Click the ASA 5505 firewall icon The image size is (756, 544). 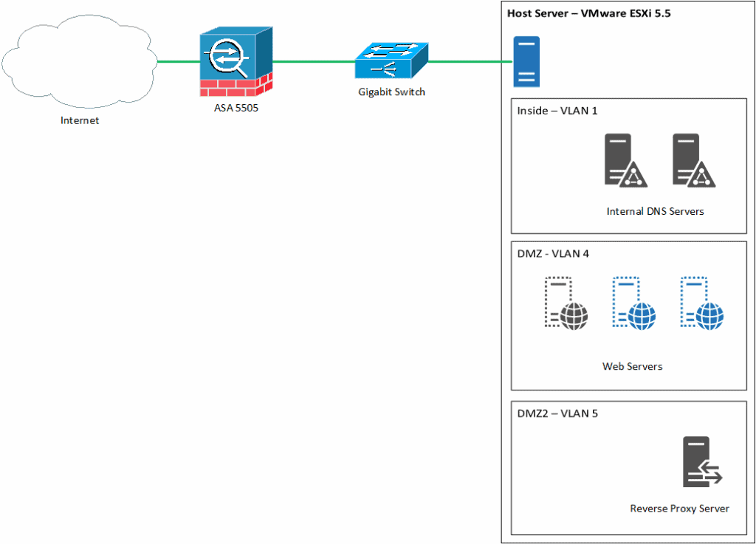[236, 62]
